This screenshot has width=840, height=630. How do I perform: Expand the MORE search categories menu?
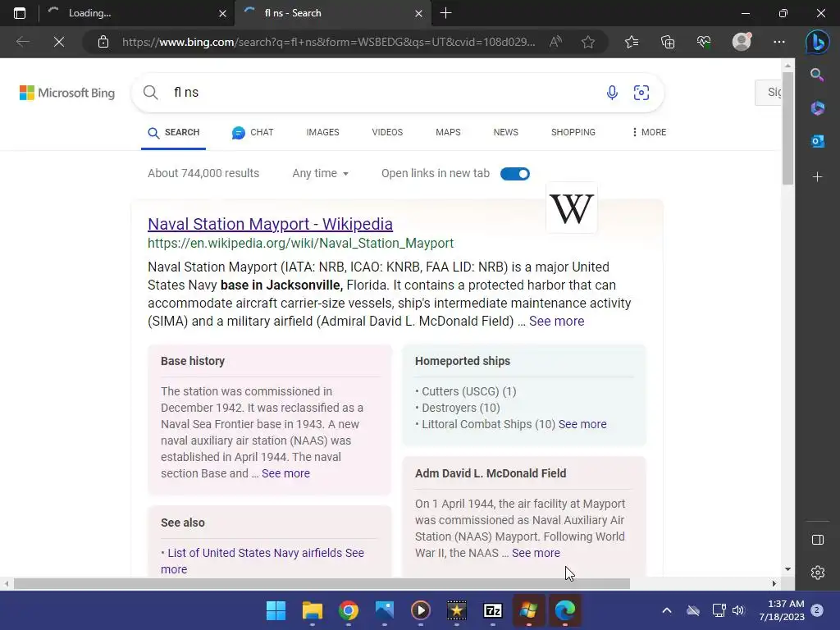coord(649,132)
